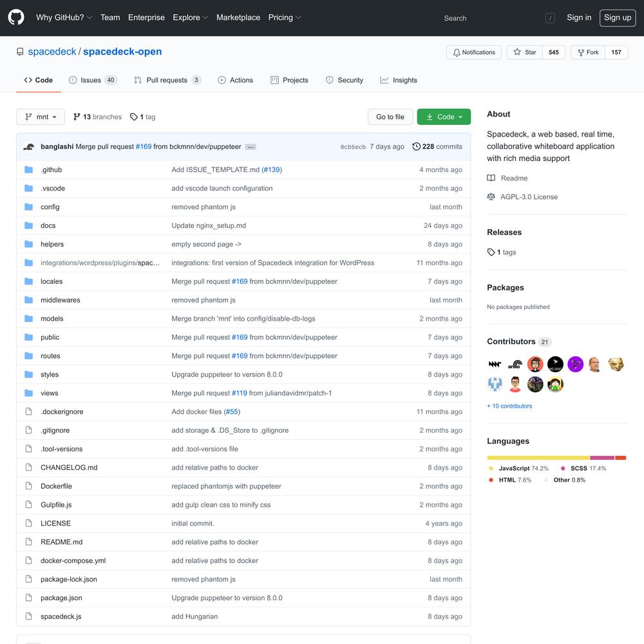Open the Actions tab

[x=235, y=80]
